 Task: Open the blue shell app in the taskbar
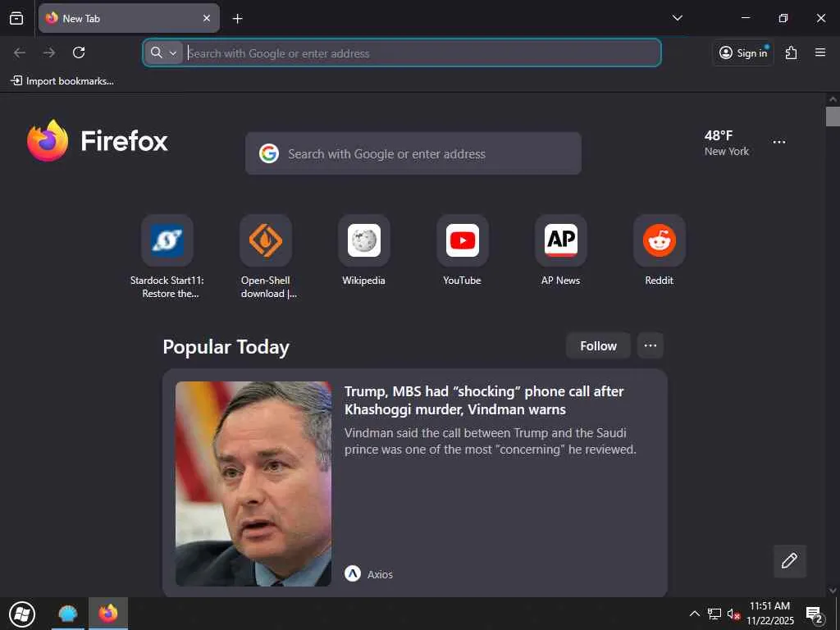[x=68, y=614]
